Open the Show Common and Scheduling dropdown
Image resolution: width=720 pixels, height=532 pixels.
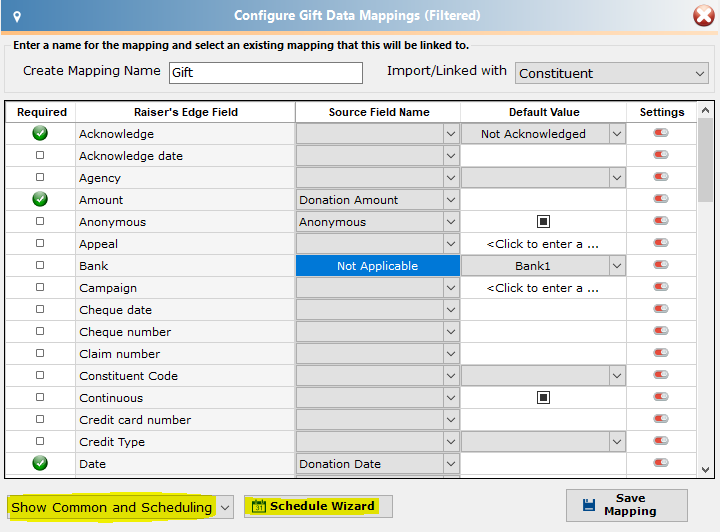121,507
